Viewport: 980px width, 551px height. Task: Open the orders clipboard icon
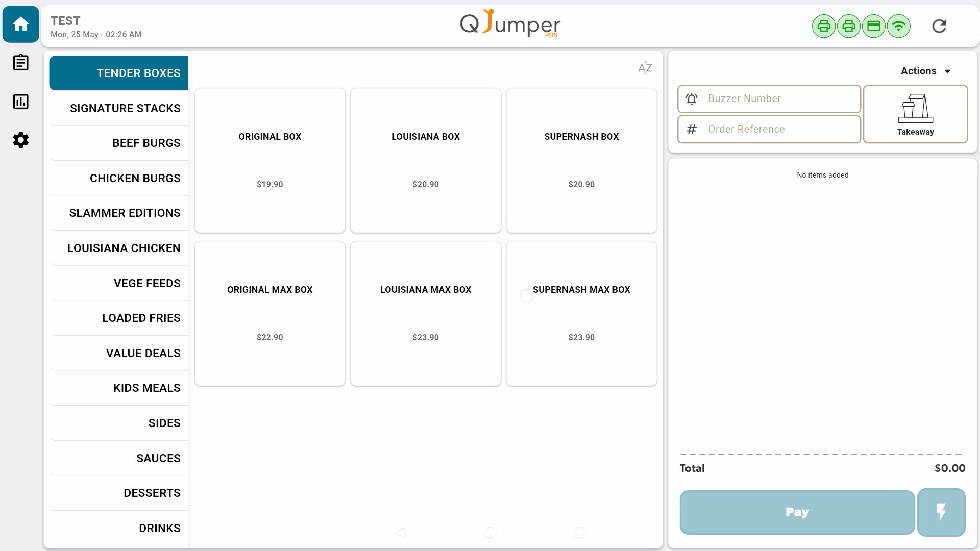pyautogui.click(x=21, y=63)
